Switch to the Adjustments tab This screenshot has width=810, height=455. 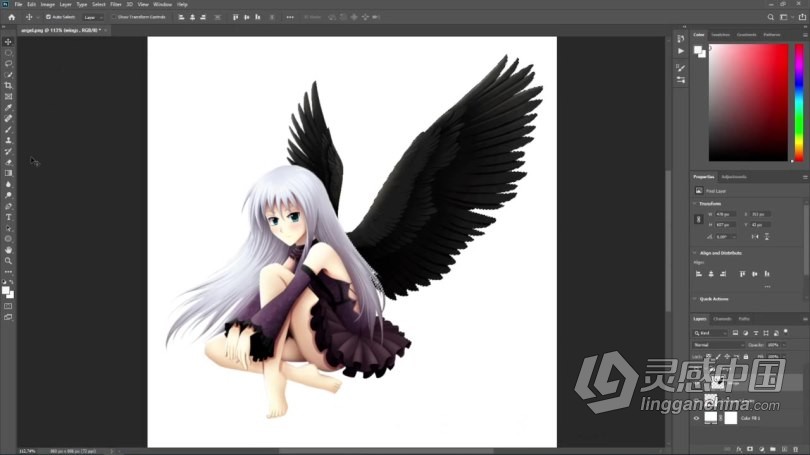point(734,177)
